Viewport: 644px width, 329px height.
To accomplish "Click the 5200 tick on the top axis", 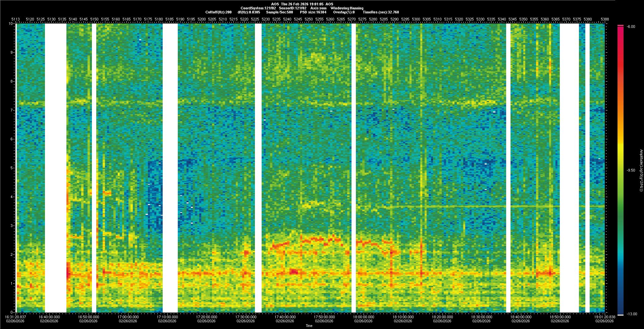I will [202, 19].
